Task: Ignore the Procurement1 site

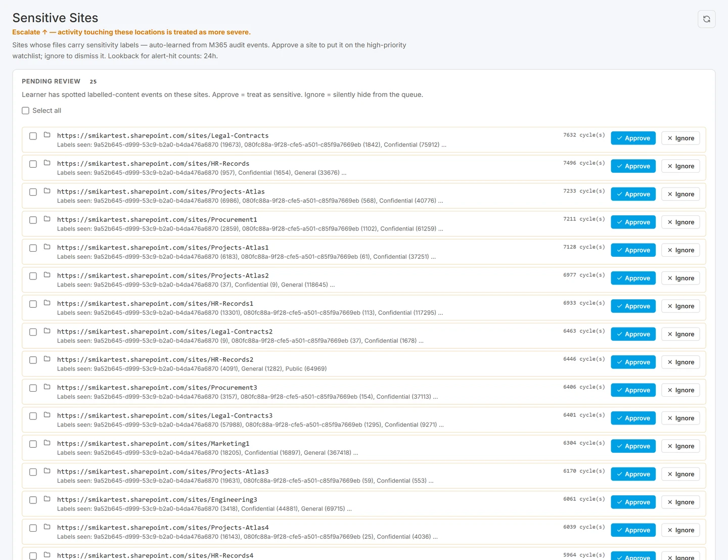Action: pos(680,222)
